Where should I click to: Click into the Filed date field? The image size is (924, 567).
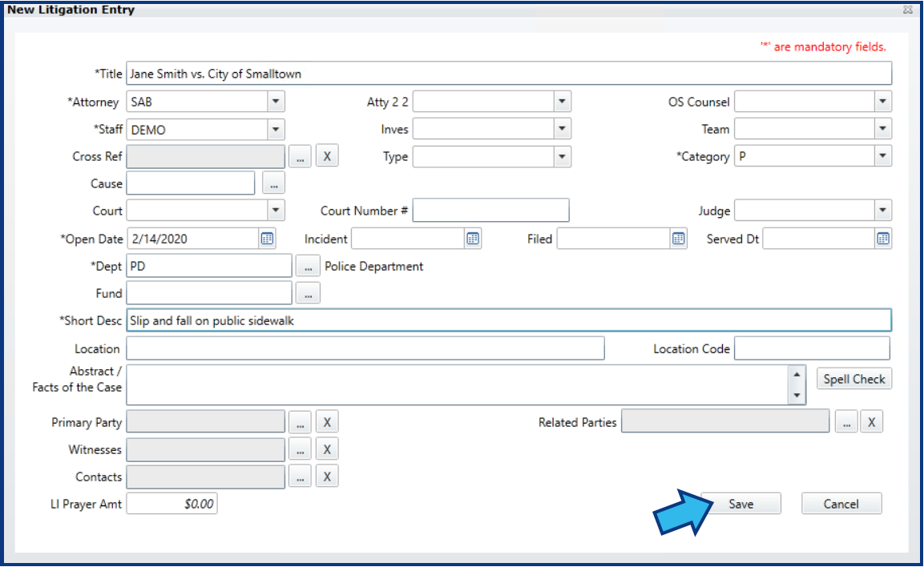pos(613,239)
